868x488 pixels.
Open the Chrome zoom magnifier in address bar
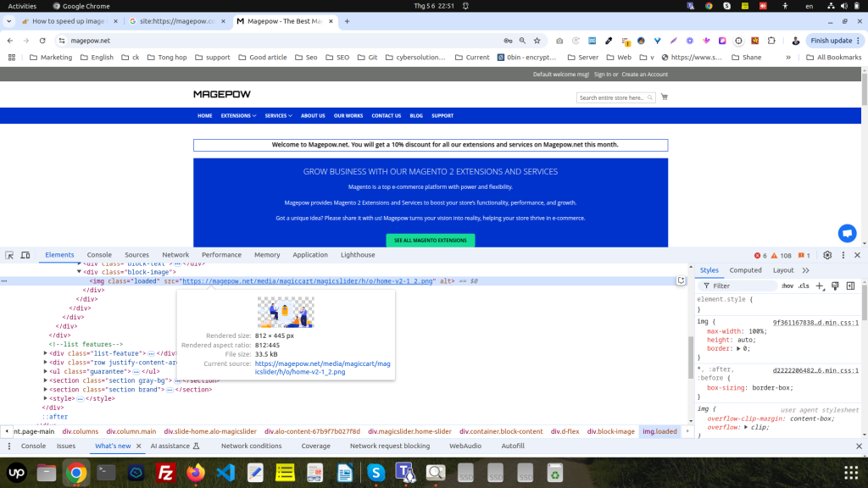point(522,41)
